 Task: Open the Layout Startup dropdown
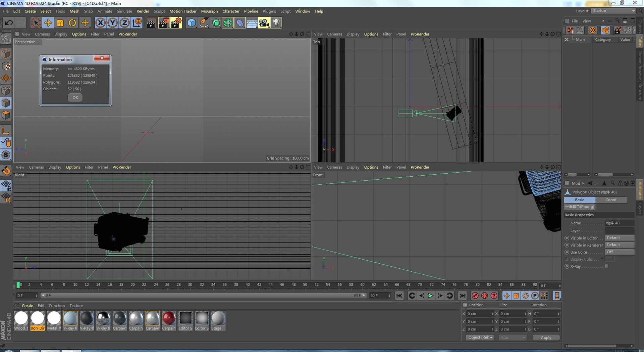[613, 11]
